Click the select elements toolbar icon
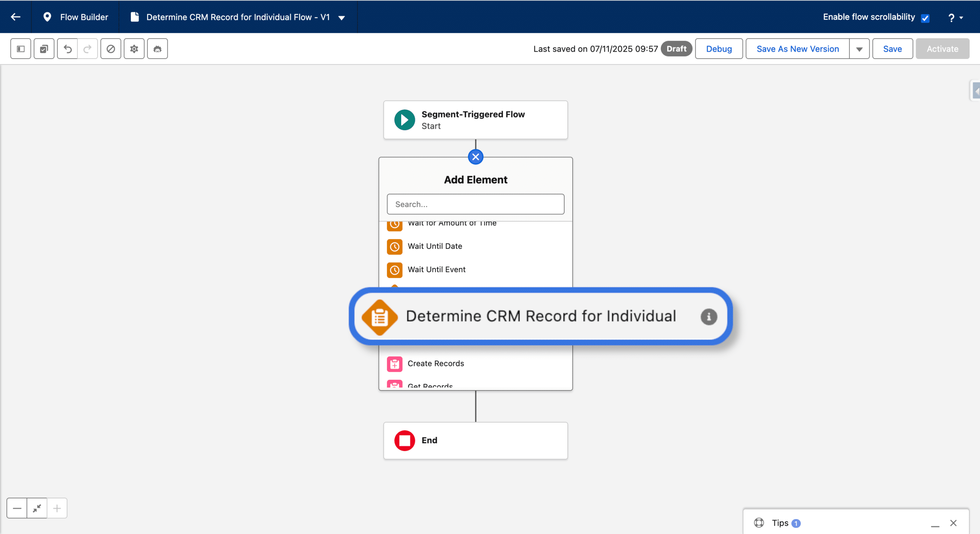980x534 pixels. pyautogui.click(x=44, y=49)
